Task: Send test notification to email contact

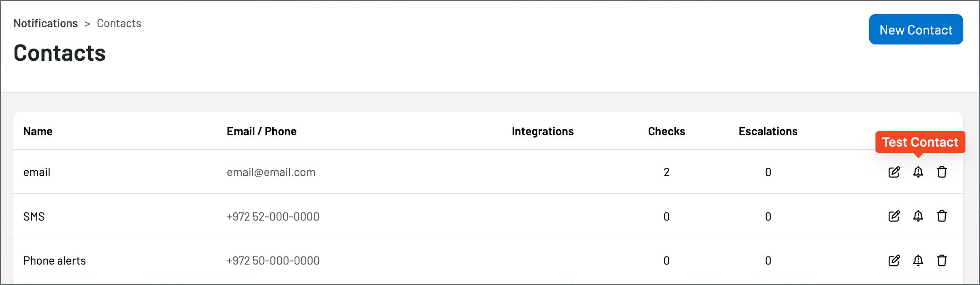Action: [918, 172]
